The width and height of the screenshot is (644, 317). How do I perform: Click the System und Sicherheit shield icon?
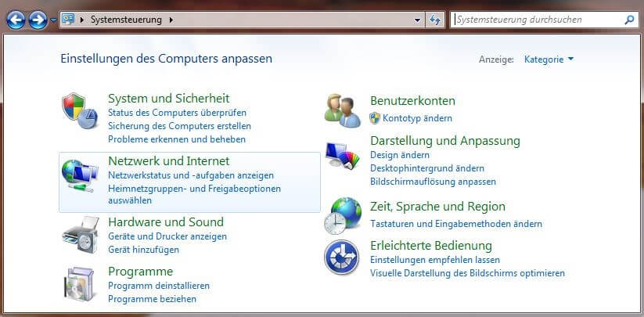coord(80,111)
